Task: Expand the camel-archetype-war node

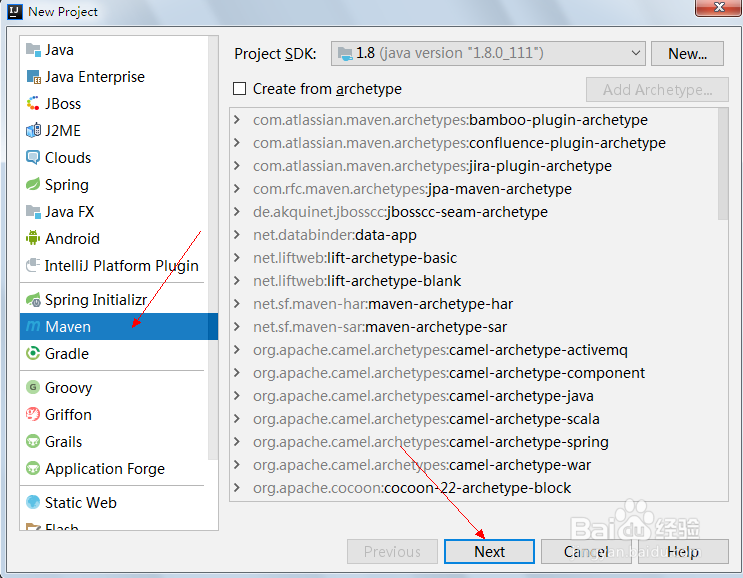Action: pyautogui.click(x=237, y=465)
